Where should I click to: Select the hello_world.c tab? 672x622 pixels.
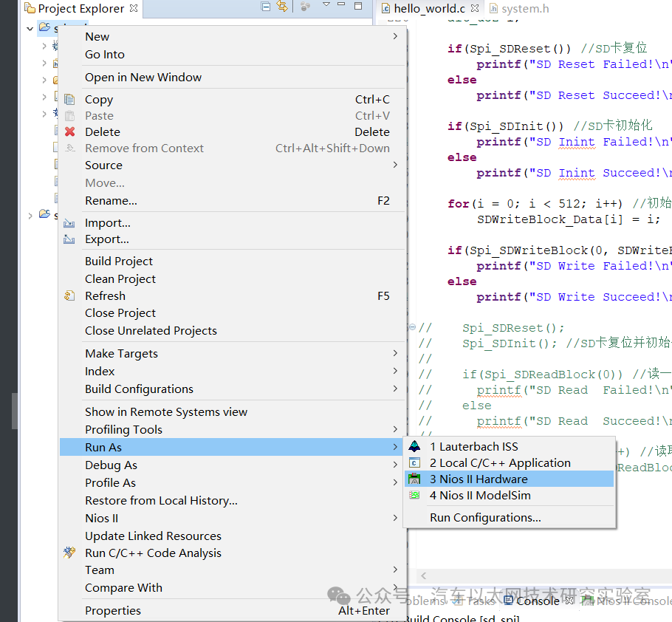coord(430,9)
